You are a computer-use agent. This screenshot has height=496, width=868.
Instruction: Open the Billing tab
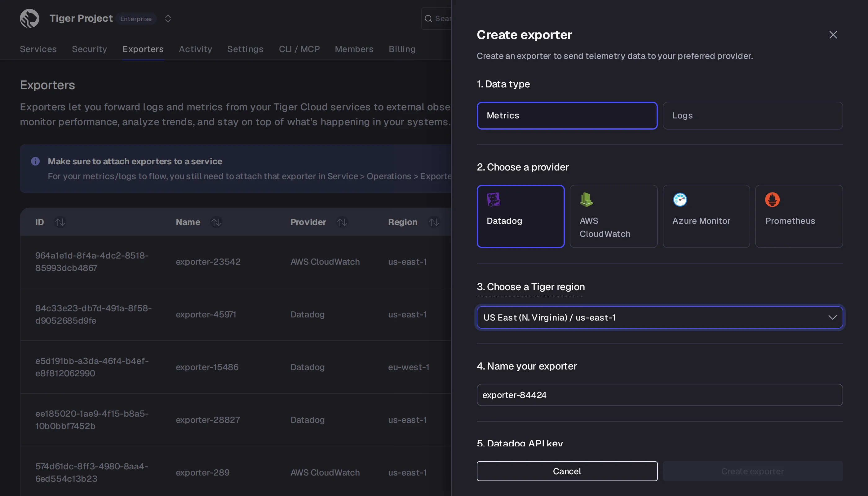click(402, 49)
